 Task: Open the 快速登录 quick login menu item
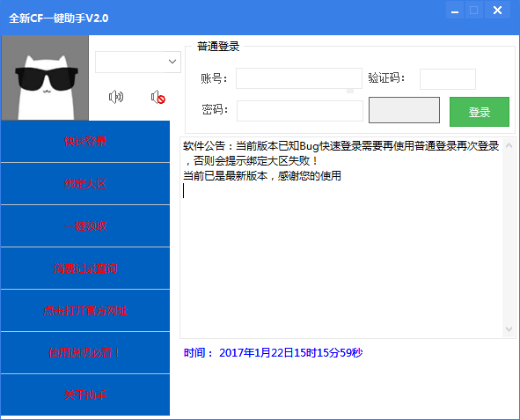click(85, 142)
